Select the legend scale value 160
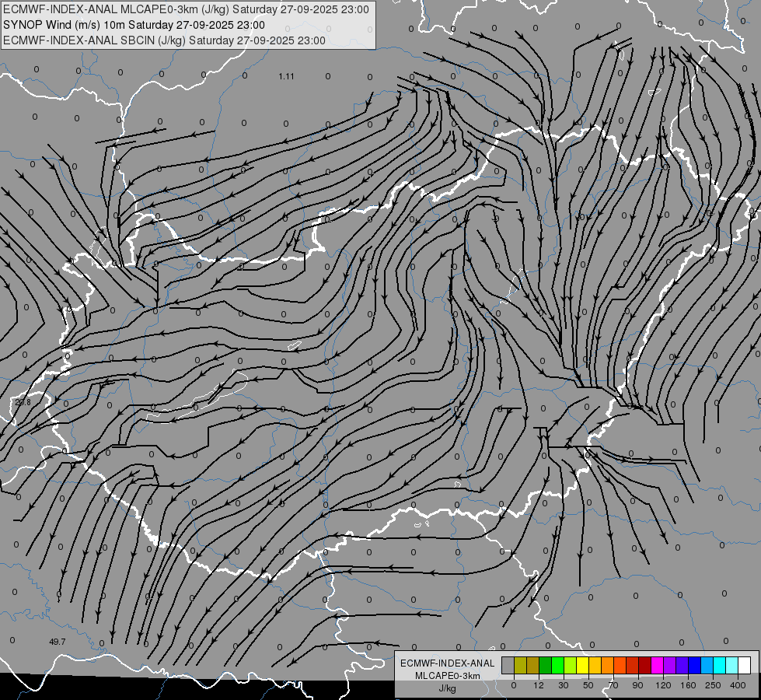This screenshot has height=700, width=761. coord(688,685)
